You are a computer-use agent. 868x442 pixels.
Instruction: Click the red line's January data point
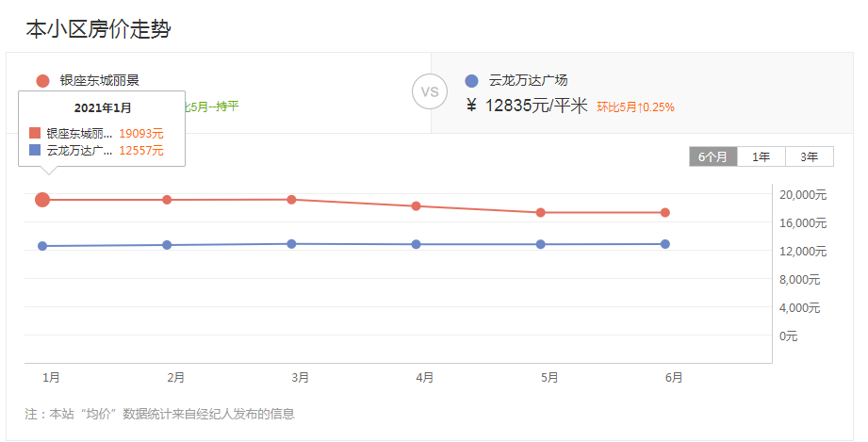pos(42,199)
